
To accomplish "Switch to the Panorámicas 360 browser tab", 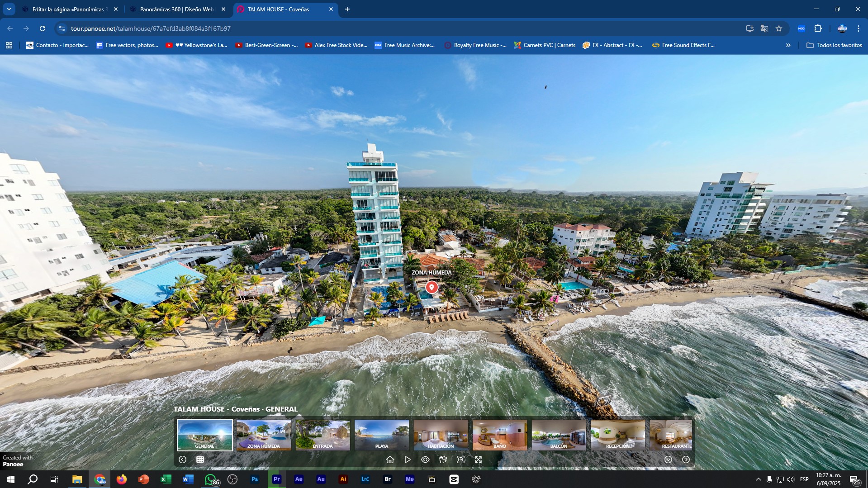I will (x=176, y=9).
